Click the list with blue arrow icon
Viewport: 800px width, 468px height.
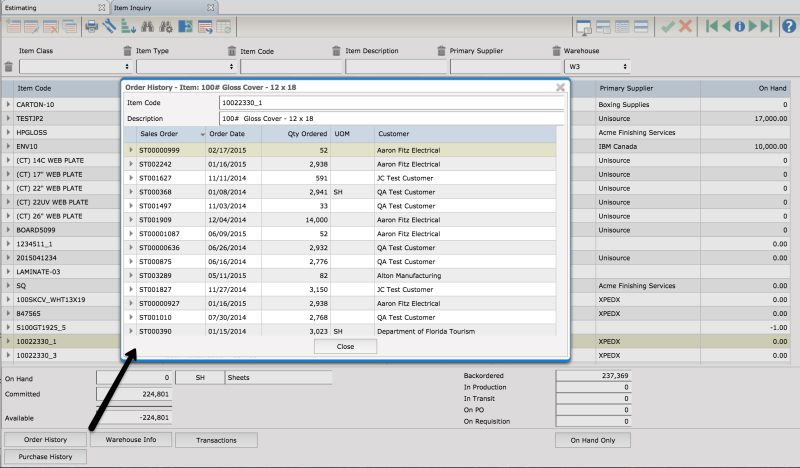205,26
